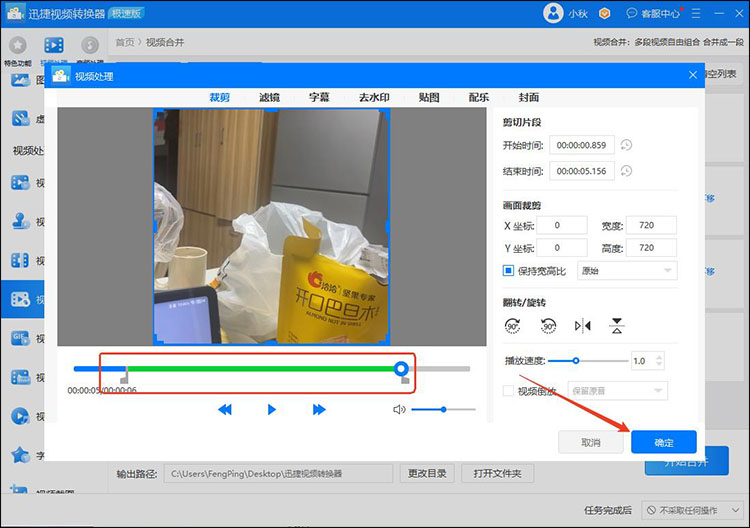Click the 确定 button
Viewport: 750px width, 528px height.
pos(663,442)
